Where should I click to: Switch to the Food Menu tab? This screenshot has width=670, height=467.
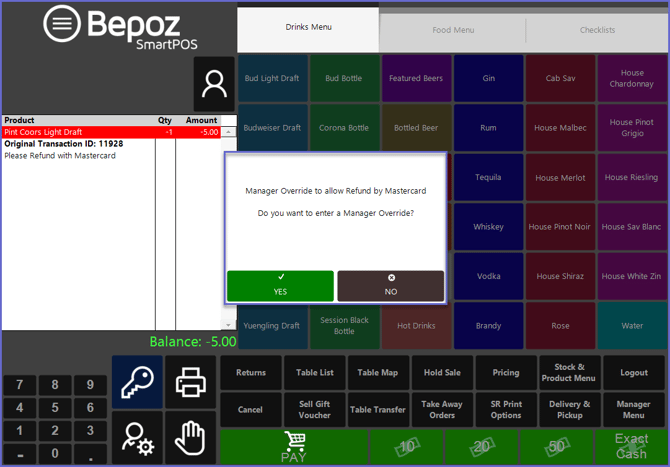[x=453, y=30]
